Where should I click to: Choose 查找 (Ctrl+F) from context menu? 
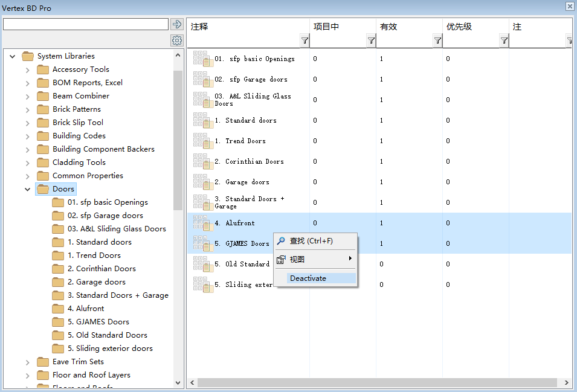[316, 241]
